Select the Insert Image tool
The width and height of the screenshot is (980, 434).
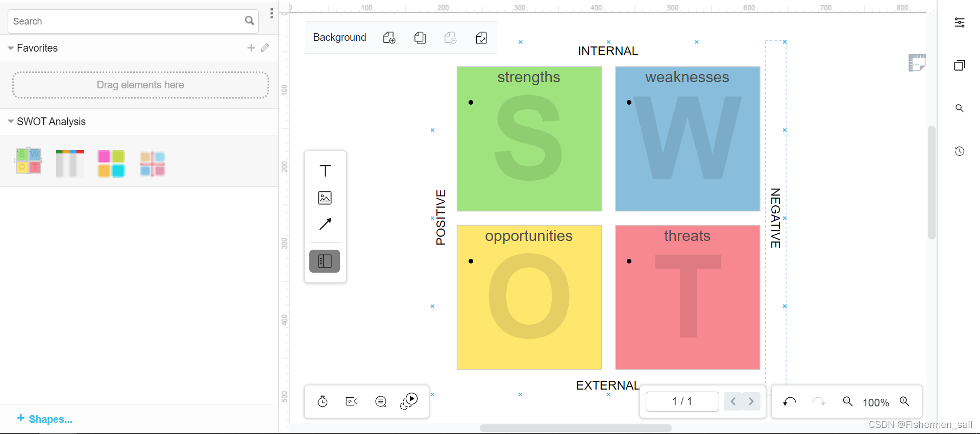pyautogui.click(x=325, y=198)
